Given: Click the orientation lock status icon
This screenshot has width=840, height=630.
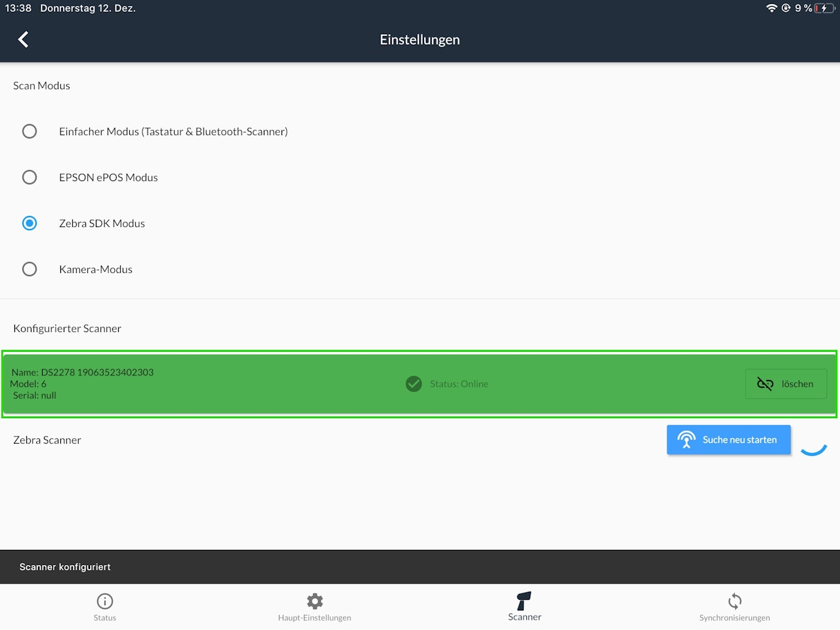Looking at the screenshot, I should pyautogui.click(x=786, y=8).
